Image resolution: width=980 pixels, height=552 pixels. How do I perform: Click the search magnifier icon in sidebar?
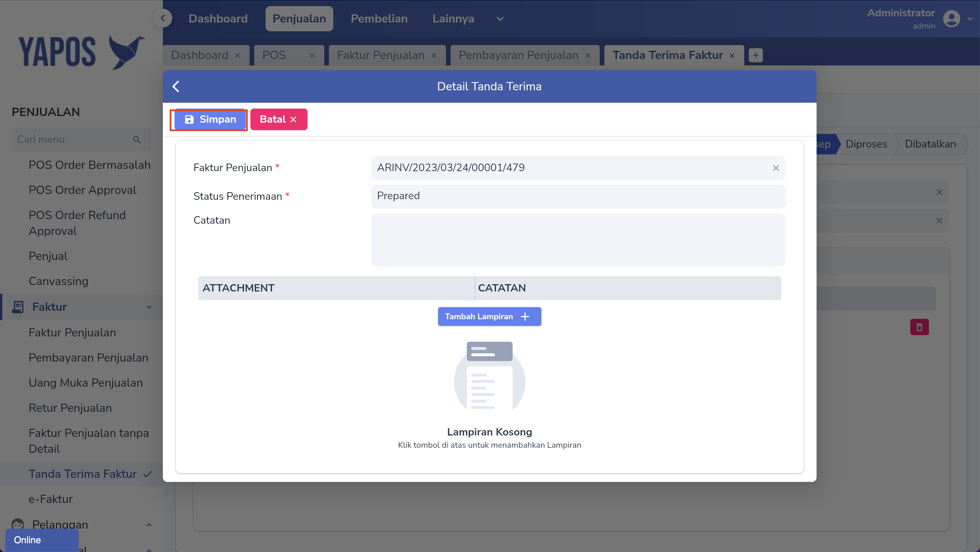tap(137, 140)
